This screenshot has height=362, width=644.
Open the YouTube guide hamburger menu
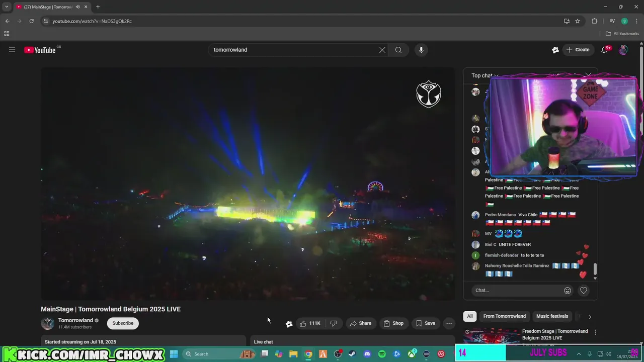pyautogui.click(x=12, y=50)
